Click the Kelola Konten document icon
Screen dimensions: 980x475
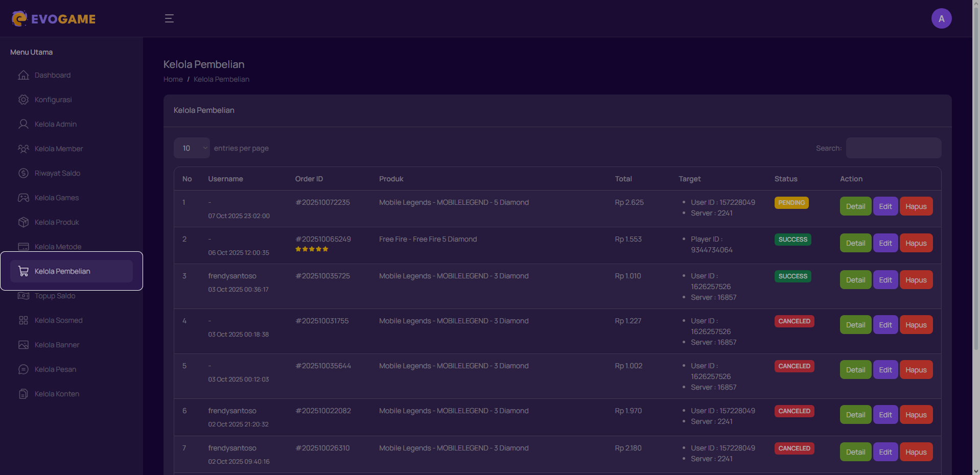[x=24, y=394]
